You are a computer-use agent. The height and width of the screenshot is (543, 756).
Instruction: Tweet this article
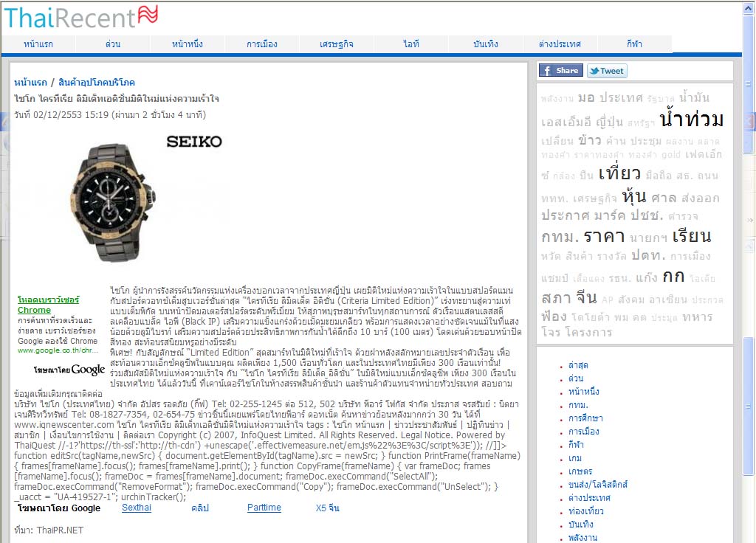click(607, 71)
